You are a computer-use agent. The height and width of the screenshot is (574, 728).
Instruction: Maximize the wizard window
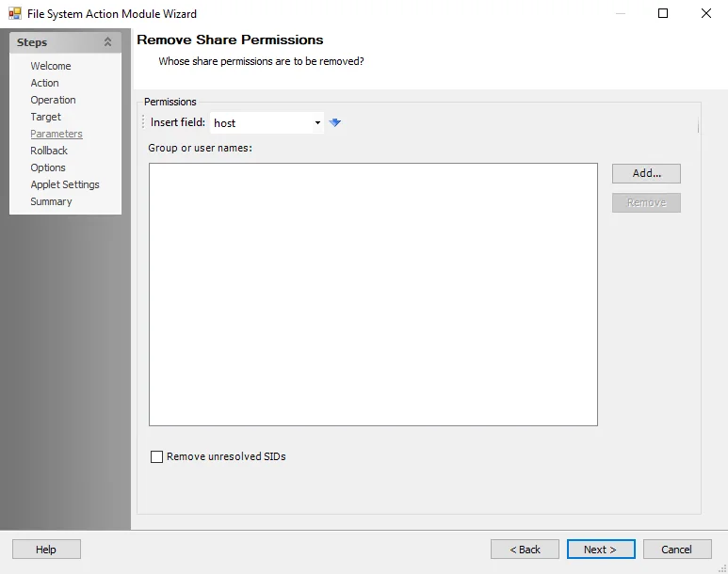tap(663, 13)
